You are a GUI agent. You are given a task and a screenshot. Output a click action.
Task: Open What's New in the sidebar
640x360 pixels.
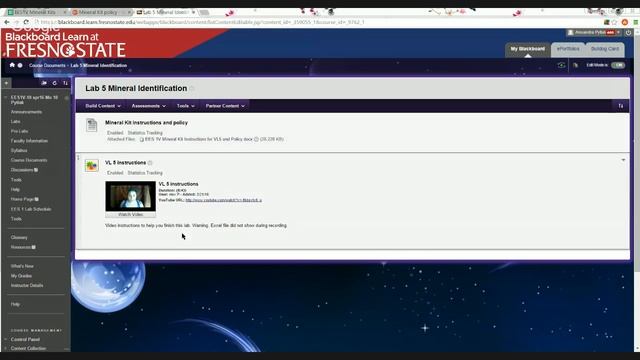pos(22,266)
